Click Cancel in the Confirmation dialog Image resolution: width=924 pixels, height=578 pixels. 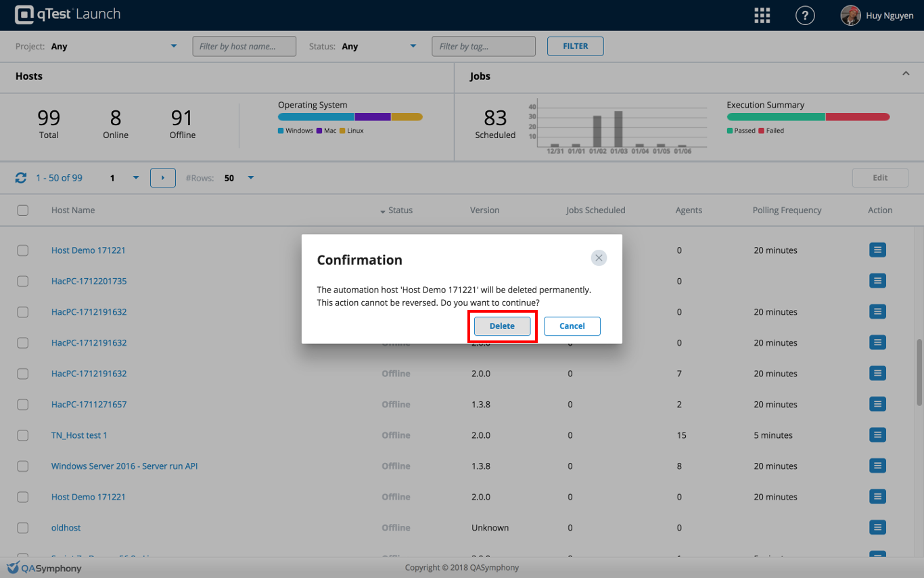coord(572,326)
